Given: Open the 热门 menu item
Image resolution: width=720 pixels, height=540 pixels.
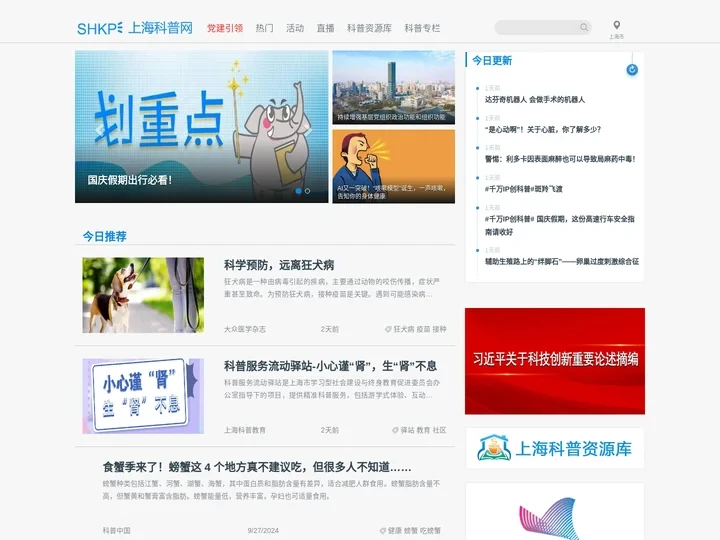Looking at the screenshot, I should point(264,28).
